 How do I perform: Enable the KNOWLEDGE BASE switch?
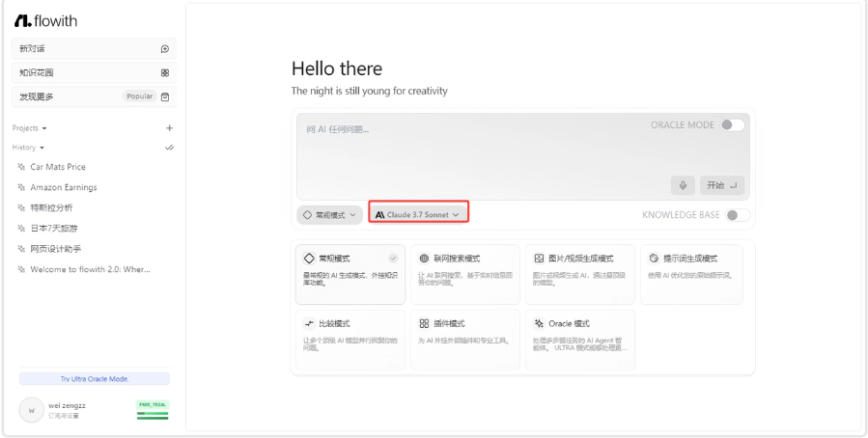tap(738, 215)
